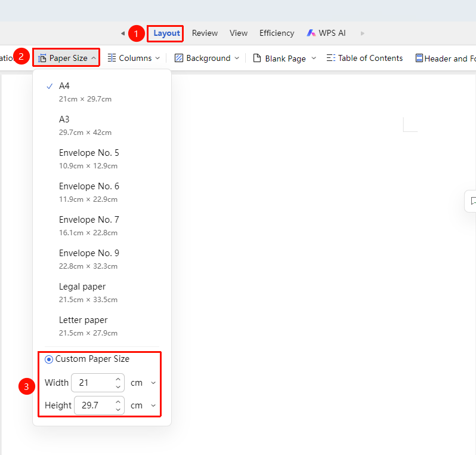Open the Layout tab

tap(166, 33)
